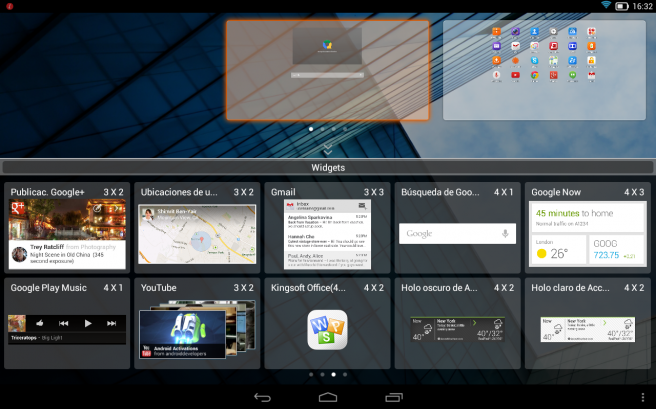Tap the microphone icon in the Google search widget
Viewport: 656px width, 409px height.
click(x=505, y=233)
